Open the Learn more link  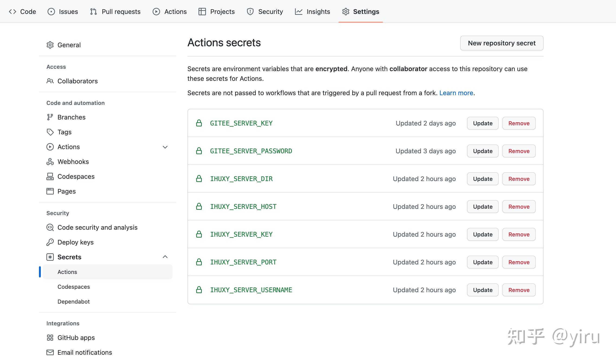pos(456,93)
